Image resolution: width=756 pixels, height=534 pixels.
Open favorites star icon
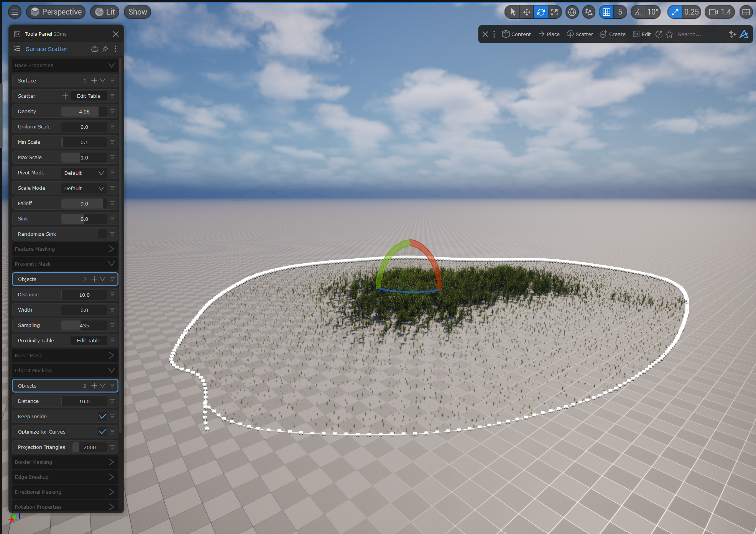pyautogui.click(x=669, y=34)
